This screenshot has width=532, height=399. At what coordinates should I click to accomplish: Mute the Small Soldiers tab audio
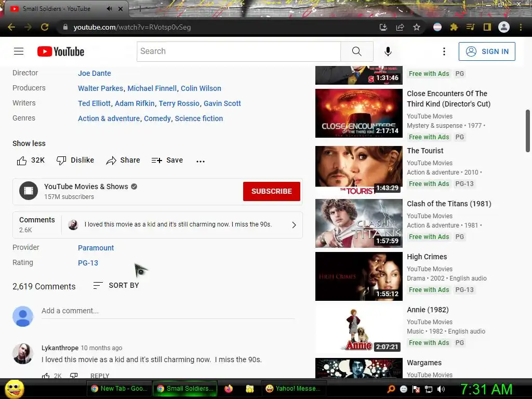click(109, 9)
